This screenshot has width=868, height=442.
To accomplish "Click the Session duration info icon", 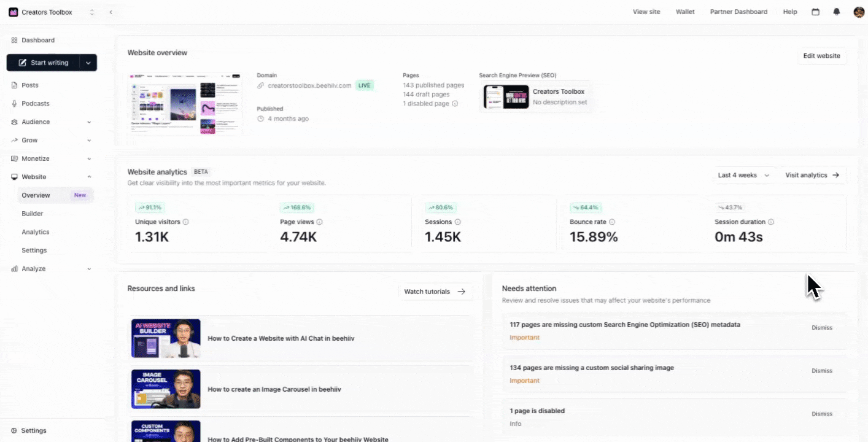I will point(771,222).
